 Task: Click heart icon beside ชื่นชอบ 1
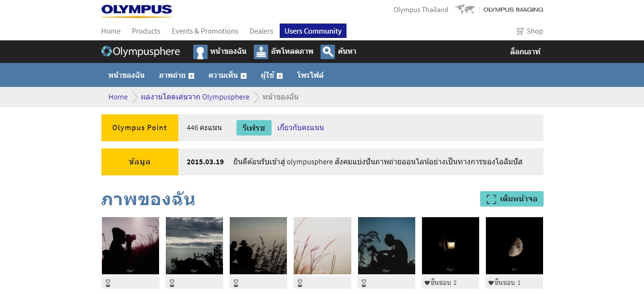[x=491, y=283]
